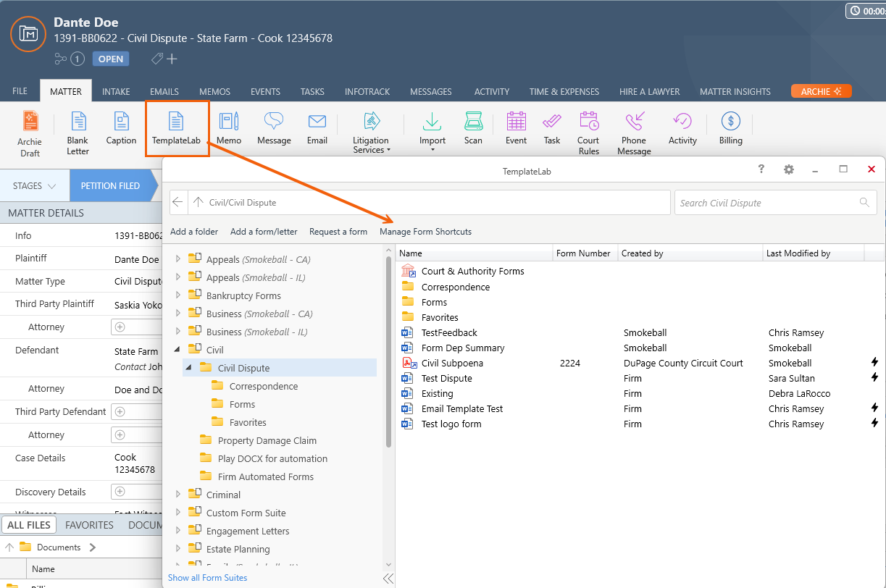This screenshot has width=886, height=588.
Task: Open Court Rules
Action: point(588,133)
